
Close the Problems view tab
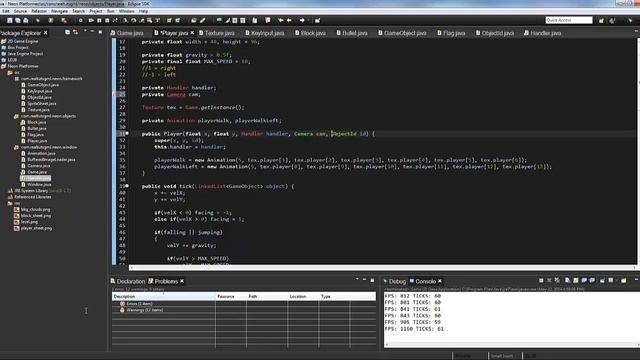(x=182, y=281)
